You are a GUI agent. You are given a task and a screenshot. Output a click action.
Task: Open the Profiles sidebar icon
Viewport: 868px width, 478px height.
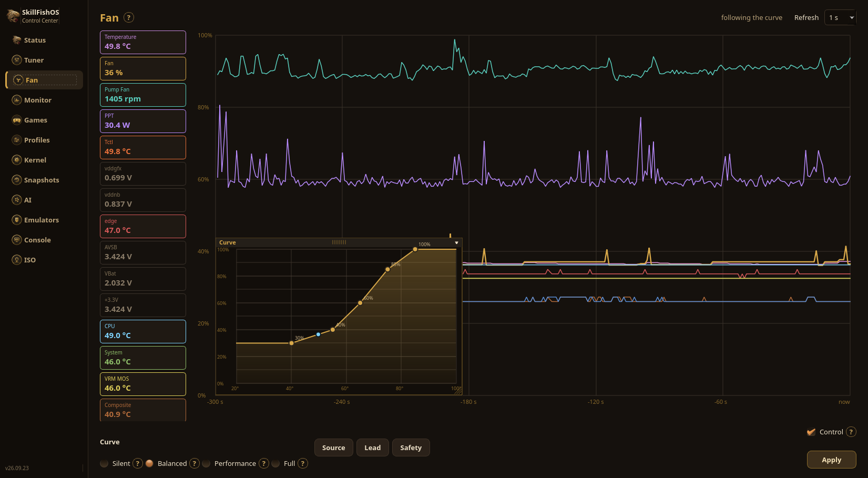coord(17,140)
